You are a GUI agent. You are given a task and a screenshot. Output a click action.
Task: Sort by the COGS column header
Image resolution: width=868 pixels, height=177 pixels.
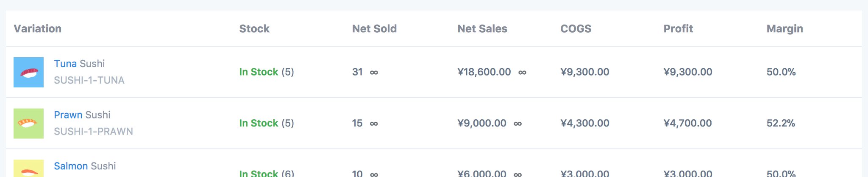576,28
